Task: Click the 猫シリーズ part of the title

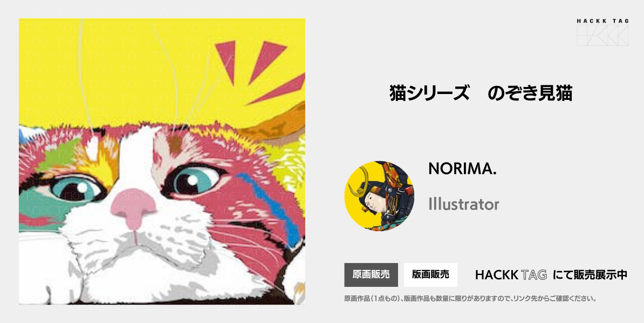Action: click(430, 94)
